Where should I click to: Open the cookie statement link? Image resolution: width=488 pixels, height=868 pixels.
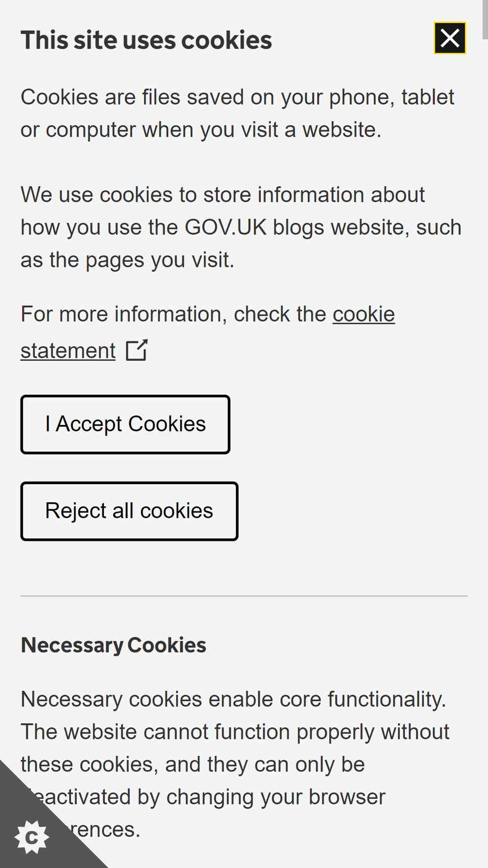tap(208, 333)
